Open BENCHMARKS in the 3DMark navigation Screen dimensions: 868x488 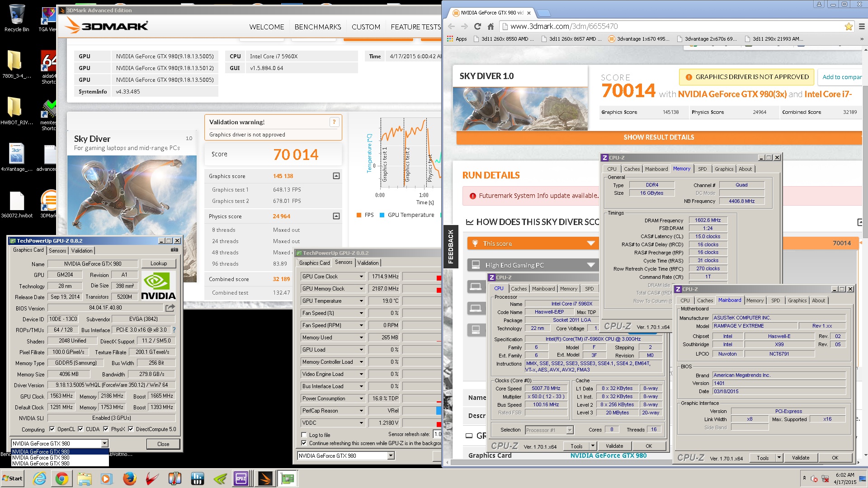pyautogui.click(x=318, y=27)
